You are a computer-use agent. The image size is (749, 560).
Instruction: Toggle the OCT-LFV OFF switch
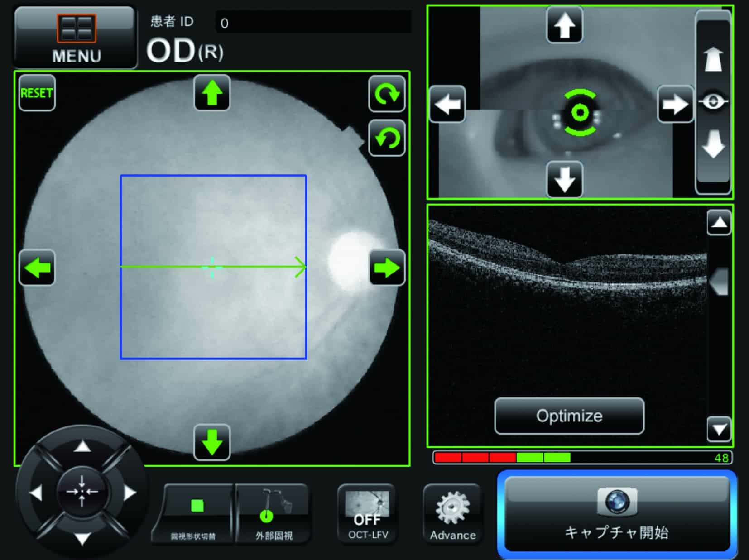pos(367,514)
